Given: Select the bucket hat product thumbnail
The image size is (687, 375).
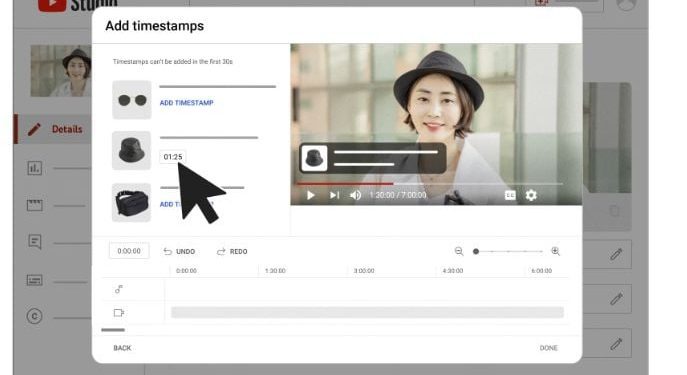Looking at the screenshot, I should tap(131, 150).
